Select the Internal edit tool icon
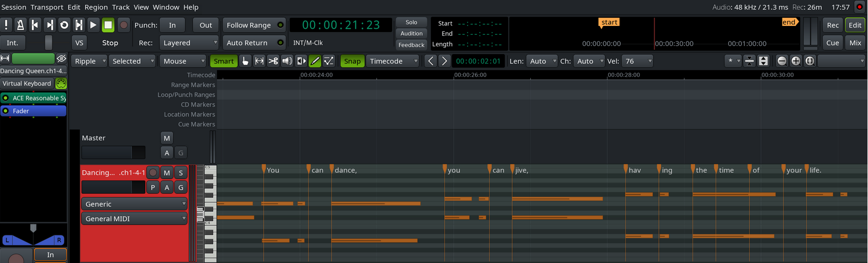This screenshot has height=263, width=868. point(329,61)
